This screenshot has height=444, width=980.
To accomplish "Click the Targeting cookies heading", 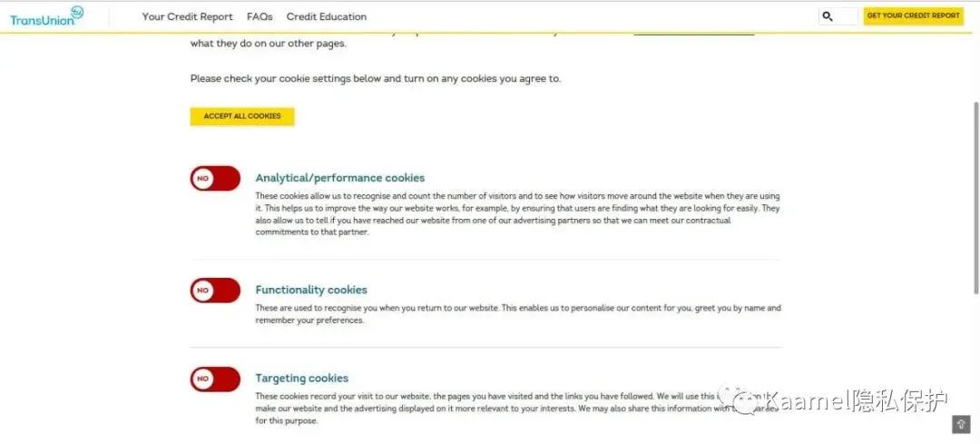I will click(x=302, y=378).
